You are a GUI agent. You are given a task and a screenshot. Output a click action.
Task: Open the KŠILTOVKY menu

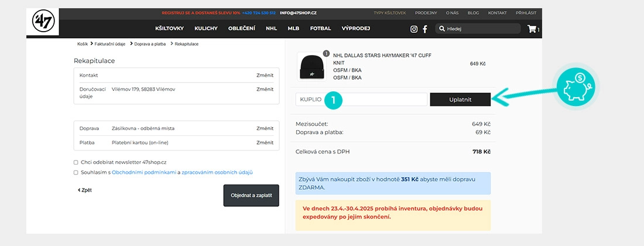click(x=169, y=28)
